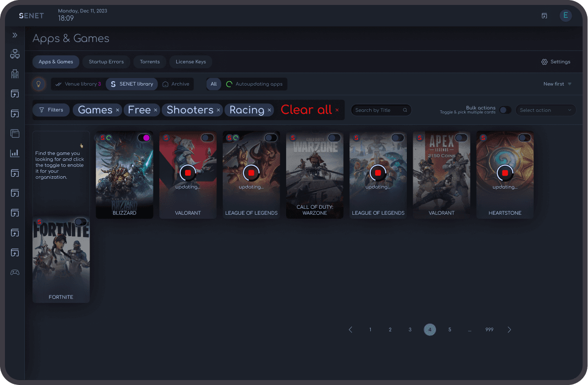Switch to the License Keys tab
The width and height of the screenshot is (588, 385).
(x=191, y=62)
